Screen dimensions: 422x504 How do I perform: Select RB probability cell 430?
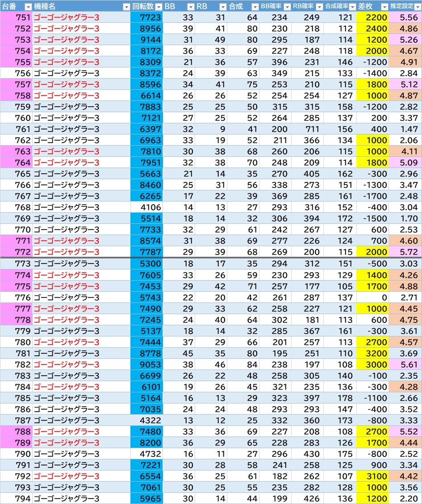click(x=307, y=454)
